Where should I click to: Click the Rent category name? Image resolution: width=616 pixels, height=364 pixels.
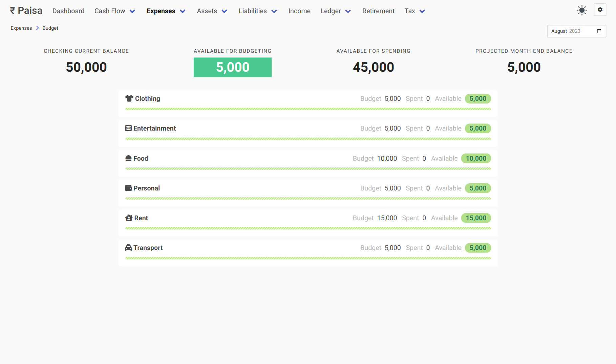pyautogui.click(x=141, y=218)
